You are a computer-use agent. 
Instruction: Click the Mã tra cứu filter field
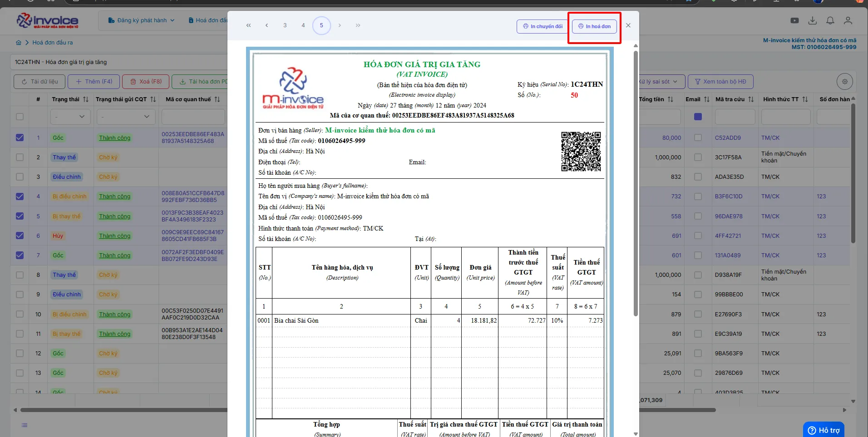(x=735, y=117)
